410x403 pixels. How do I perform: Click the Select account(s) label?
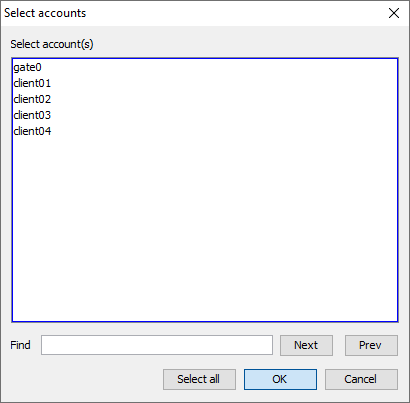(x=52, y=44)
